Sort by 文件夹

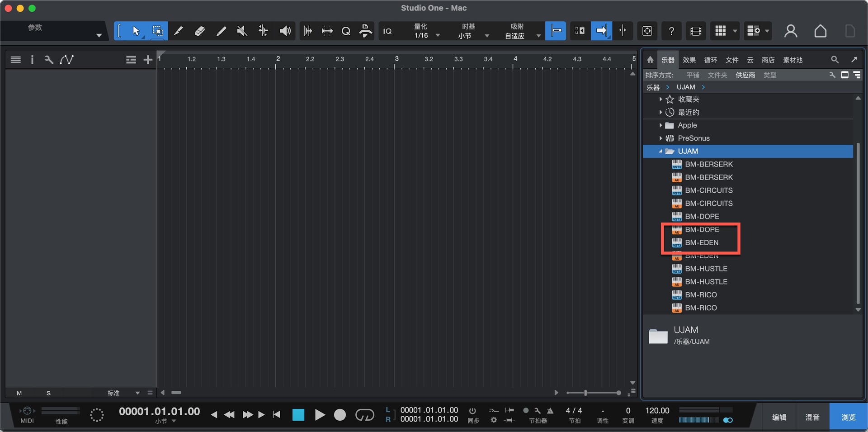click(x=717, y=75)
